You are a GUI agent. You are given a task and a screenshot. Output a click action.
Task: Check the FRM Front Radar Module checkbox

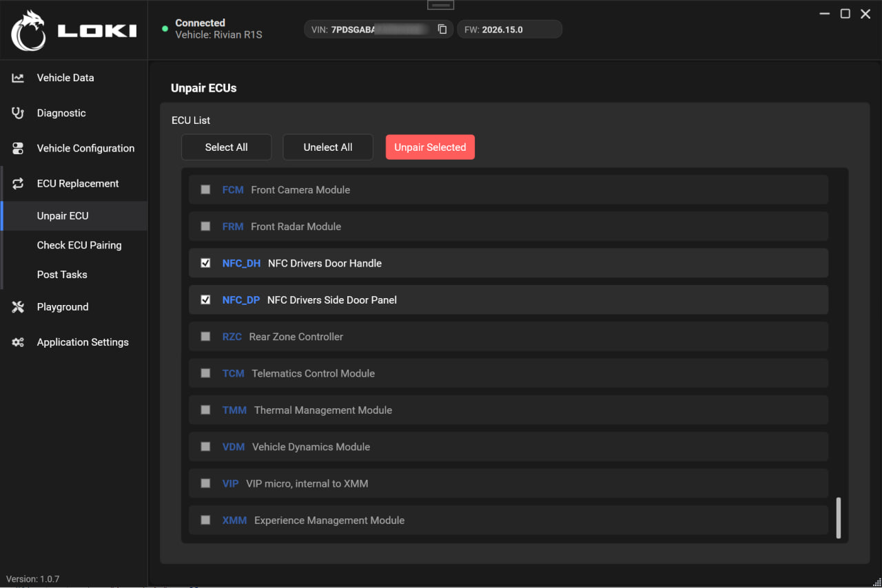(205, 226)
